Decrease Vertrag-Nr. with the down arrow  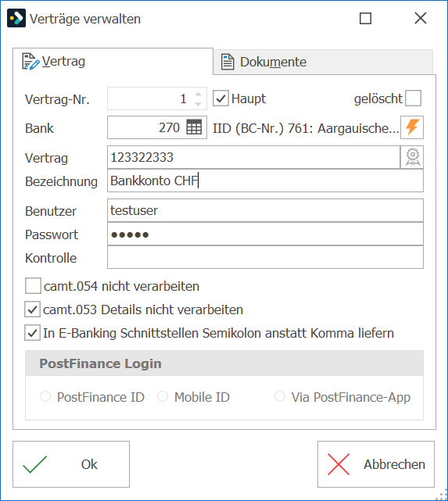pyautogui.click(x=198, y=104)
